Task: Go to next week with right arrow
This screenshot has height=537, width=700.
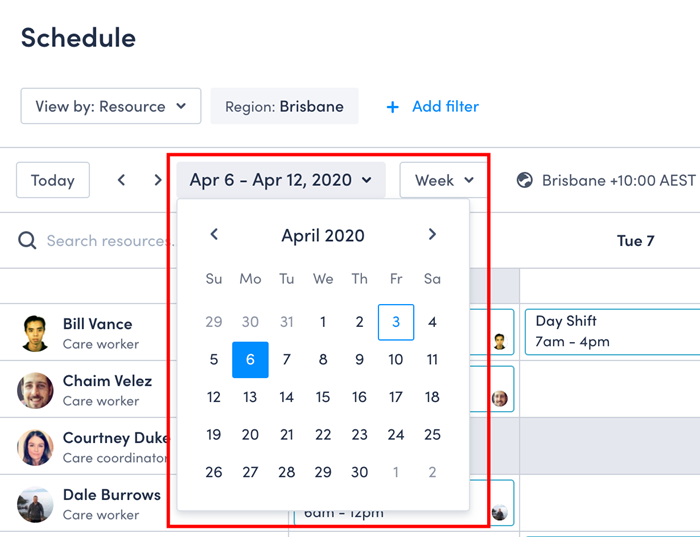Action: point(158,180)
